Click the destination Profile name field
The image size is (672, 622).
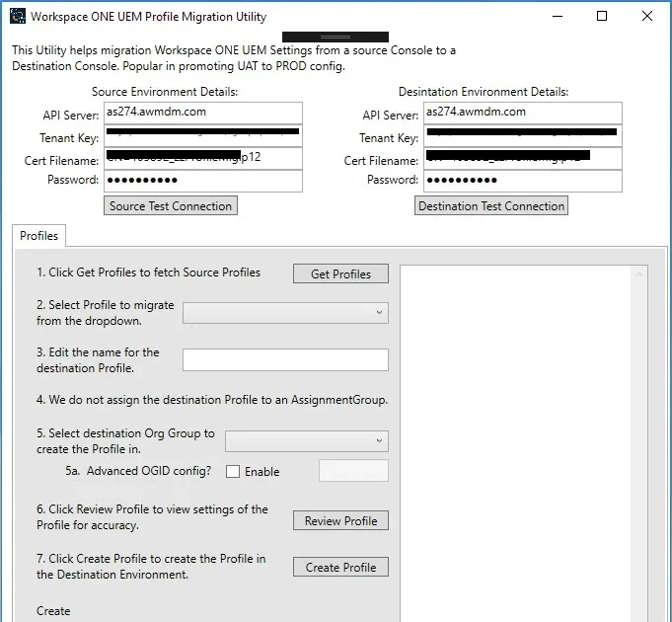pos(285,359)
